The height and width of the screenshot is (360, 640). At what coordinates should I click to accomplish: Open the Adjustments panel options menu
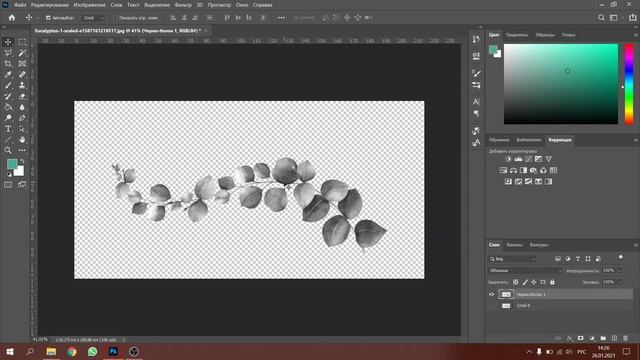636,140
